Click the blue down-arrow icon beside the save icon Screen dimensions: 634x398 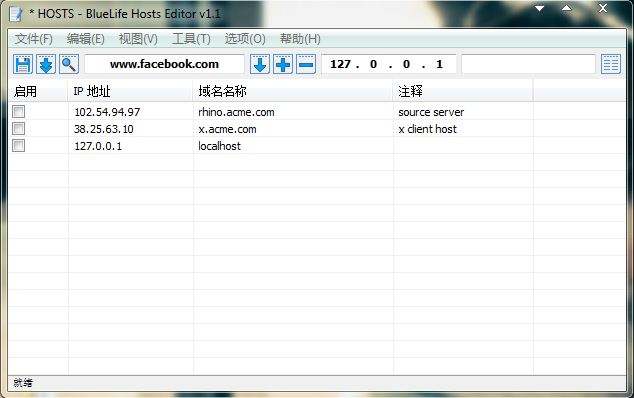(46, 64)
